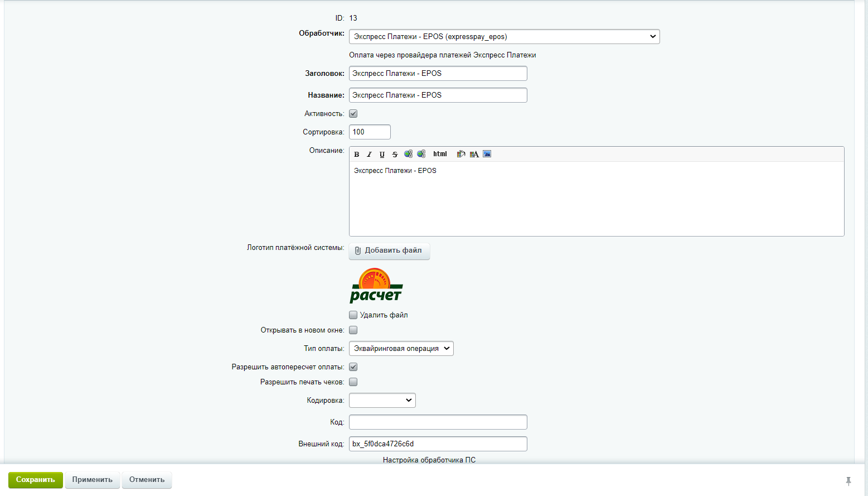Insert an image via editor toolbar
Screen dimensions: 868x496
coord(487,154)
